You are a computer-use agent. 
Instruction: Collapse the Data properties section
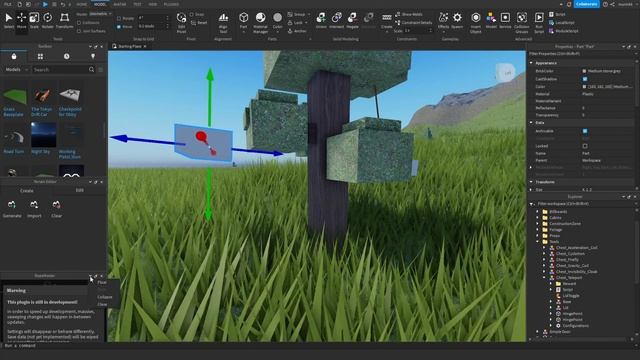click(x=531, y=122)
